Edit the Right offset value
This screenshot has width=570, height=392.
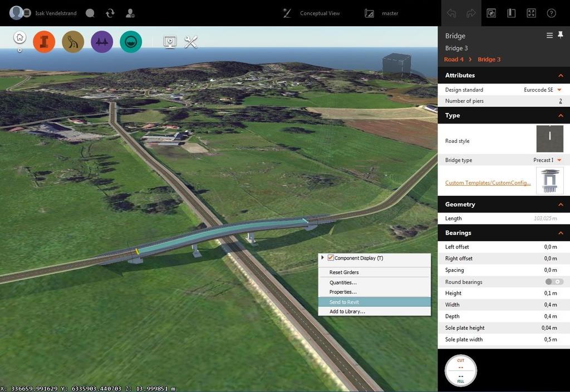[x=551, y=259]
